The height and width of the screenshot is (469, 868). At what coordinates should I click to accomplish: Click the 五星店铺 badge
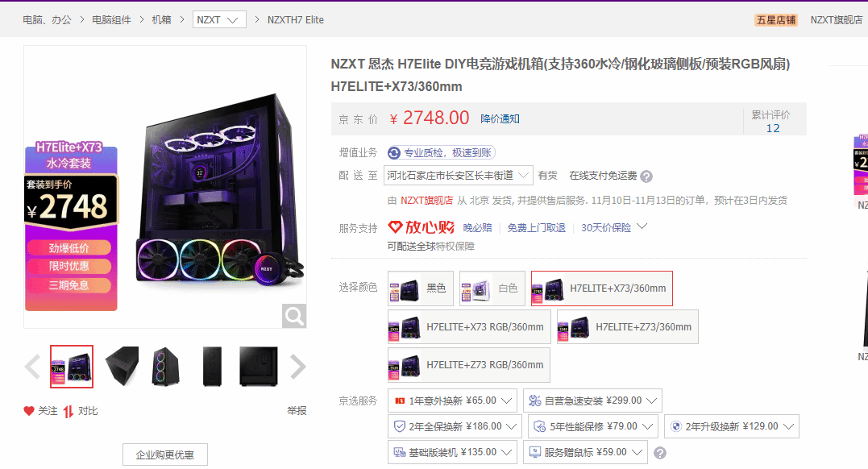[776, 20]
